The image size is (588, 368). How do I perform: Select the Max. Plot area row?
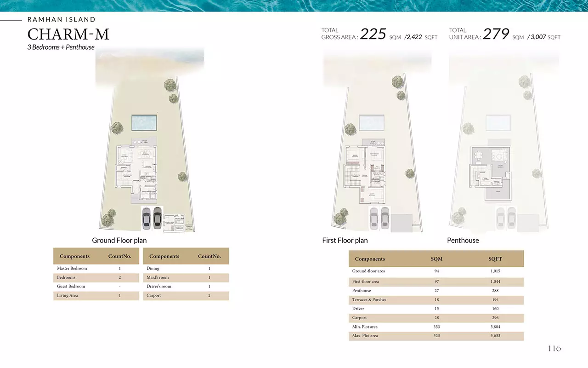[x=435, y=336]
